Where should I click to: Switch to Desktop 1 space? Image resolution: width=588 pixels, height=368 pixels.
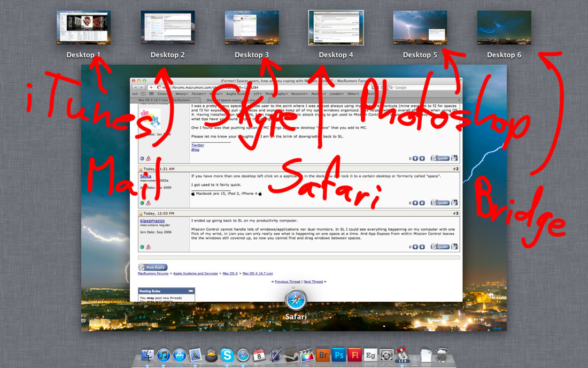click(83, 28)
